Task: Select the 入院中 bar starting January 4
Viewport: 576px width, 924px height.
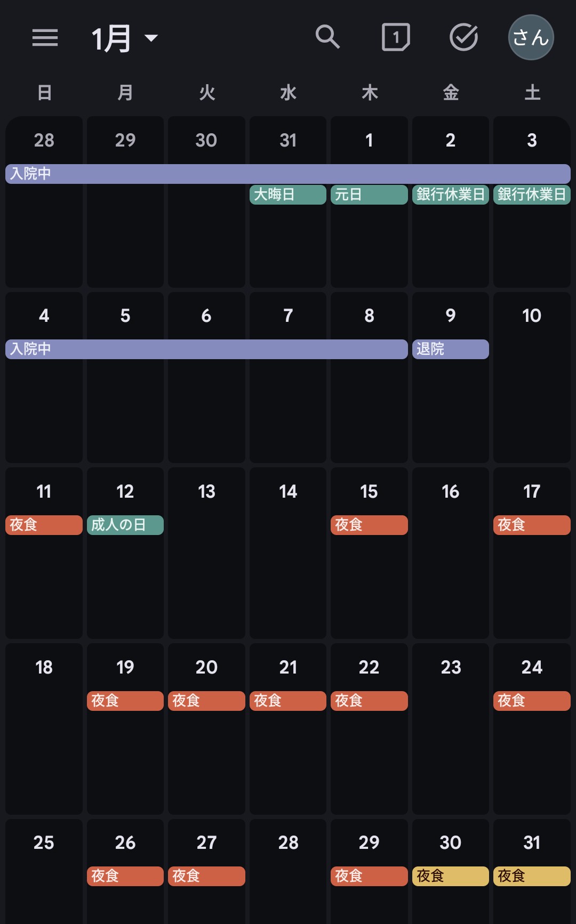Action: click(206, 349)
